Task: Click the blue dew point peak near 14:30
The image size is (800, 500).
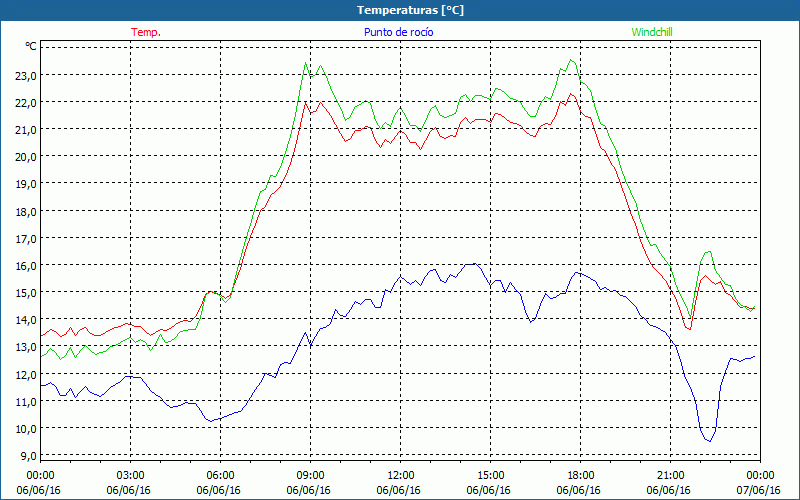Action: click(474, 264)
